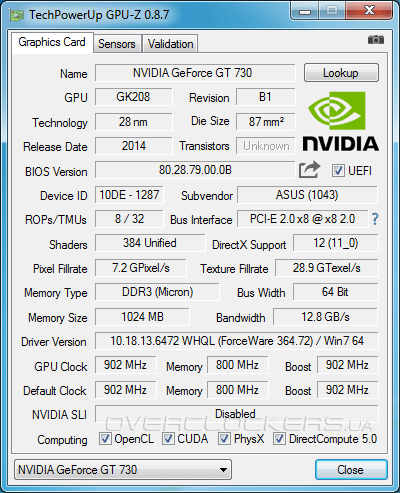Switch to the Validation tab
The image size is (400, 493).
(170, 44)
